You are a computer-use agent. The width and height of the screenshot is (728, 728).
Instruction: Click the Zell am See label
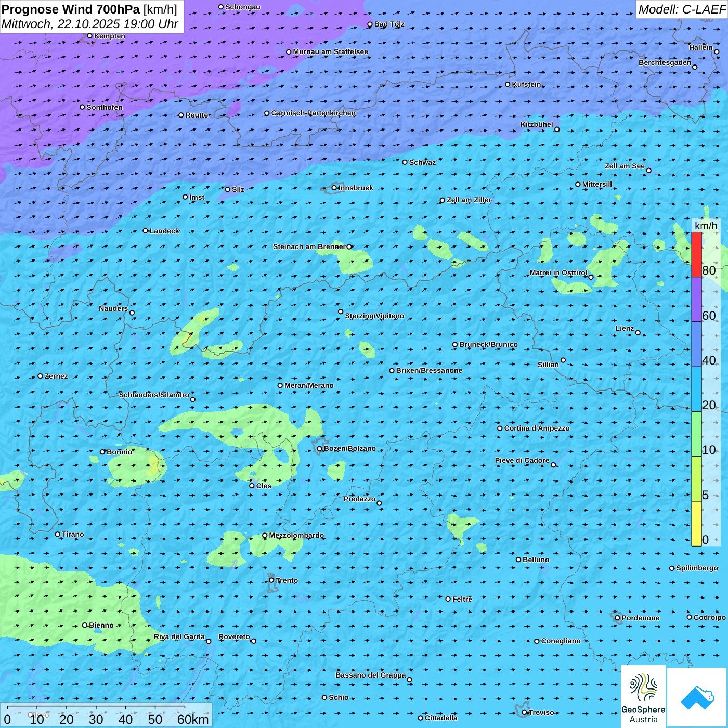coord(625,166)
